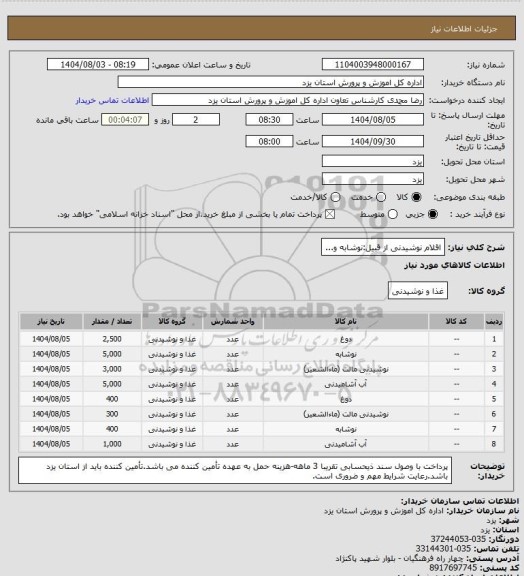This screenshot has width=524, height=576.
Task: Click the گروه کالا column header
Action: [x=172, y=322]
